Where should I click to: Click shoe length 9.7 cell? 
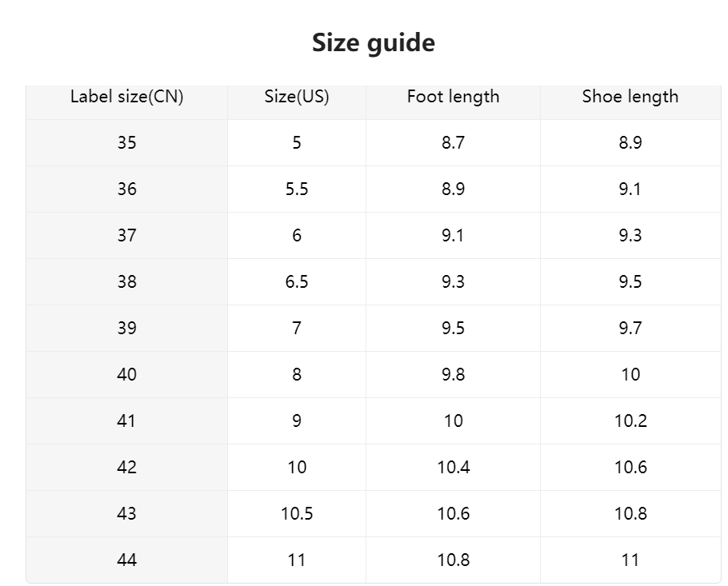630,329
